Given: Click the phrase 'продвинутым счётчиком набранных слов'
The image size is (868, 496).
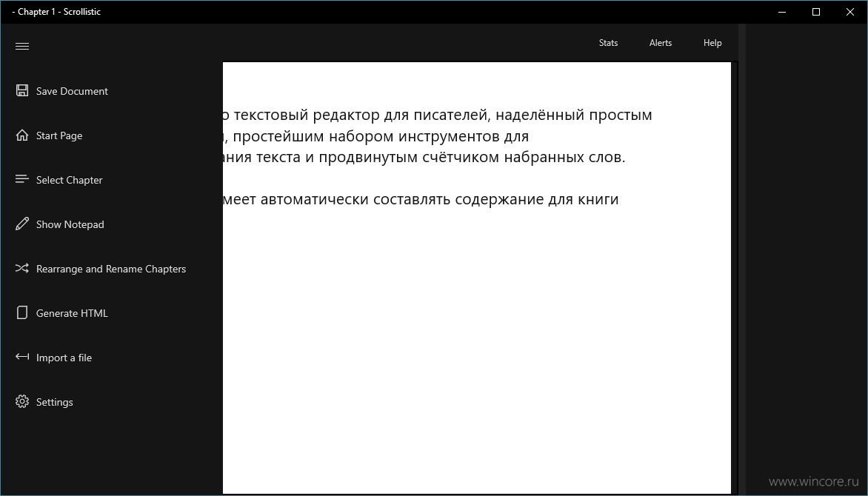Looking at the screenshot, I should (472, 157).
